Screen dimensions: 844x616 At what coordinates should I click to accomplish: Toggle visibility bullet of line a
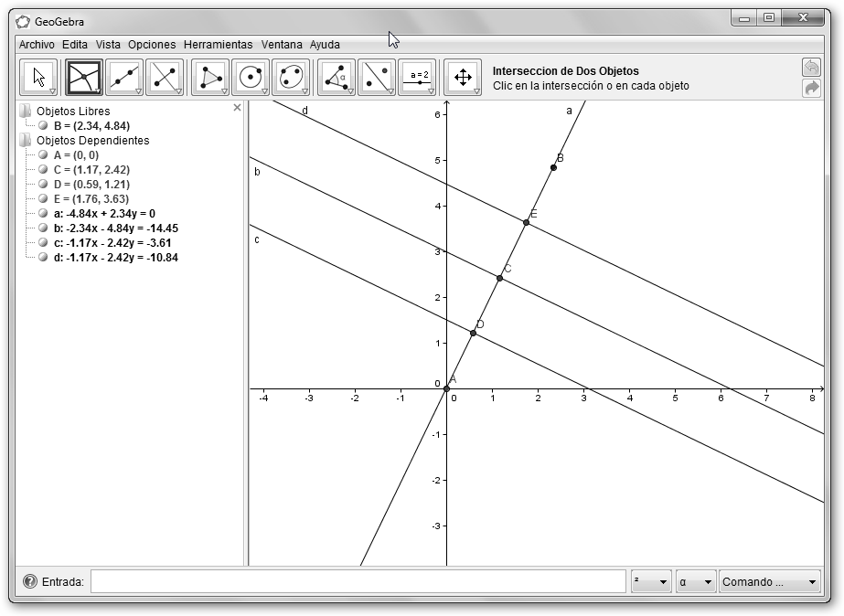pyautogui.click(x=43, y=214)
